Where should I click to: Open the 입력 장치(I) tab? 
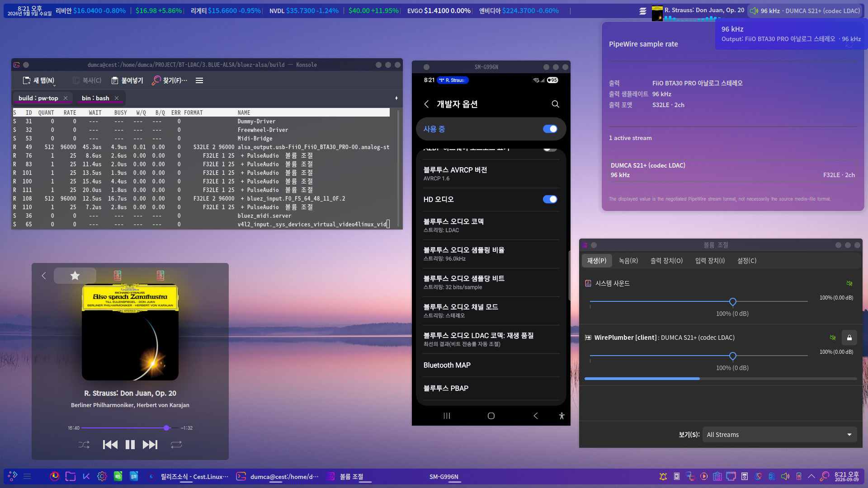point(710,261)
